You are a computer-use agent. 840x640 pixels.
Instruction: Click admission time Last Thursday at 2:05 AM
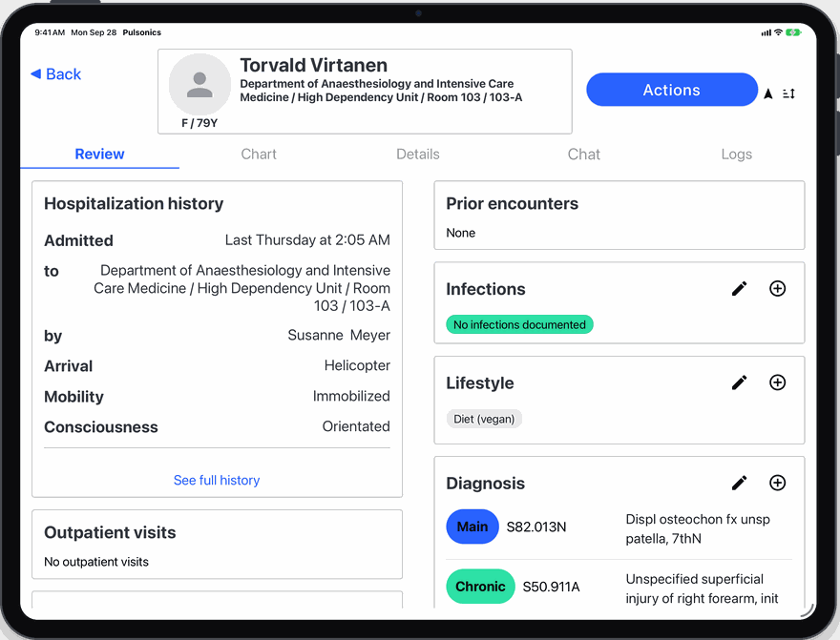click(307, 239)
